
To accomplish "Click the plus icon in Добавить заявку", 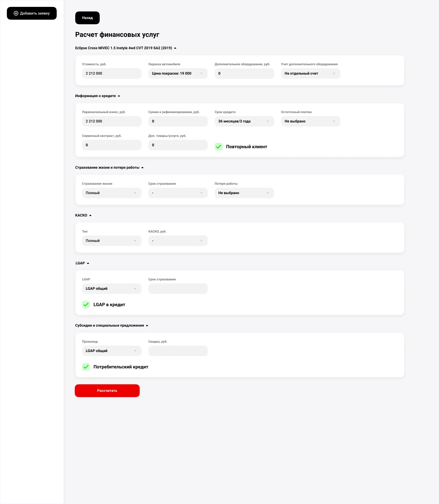I will click(x=16, y=13).
